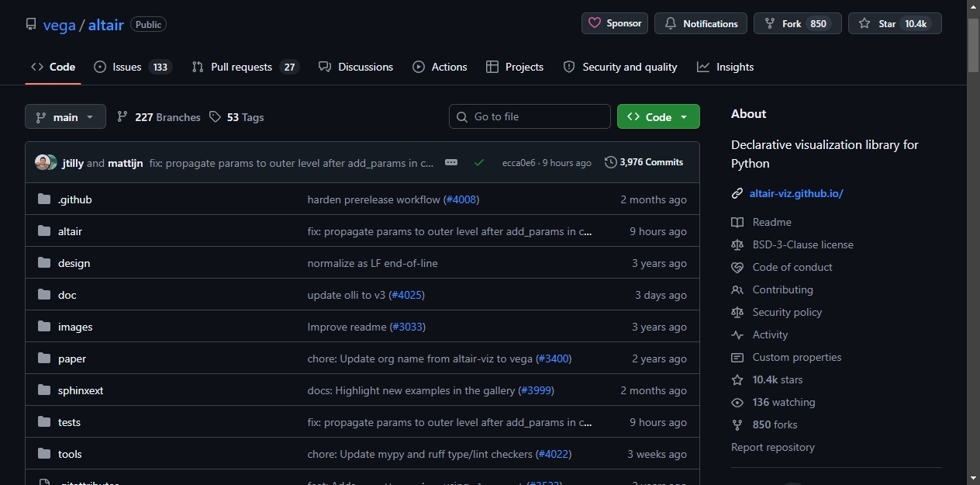Open the tests folder
Viewport: 980px width, 485px height.
pos(69,422)
